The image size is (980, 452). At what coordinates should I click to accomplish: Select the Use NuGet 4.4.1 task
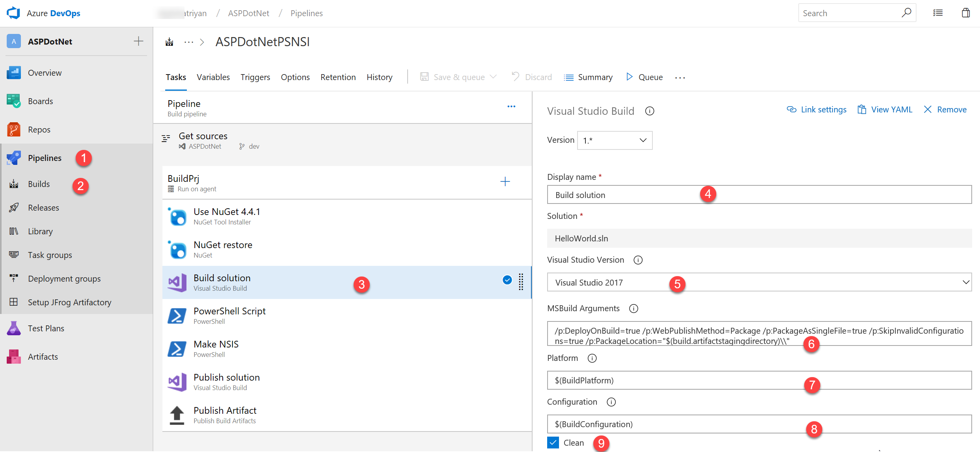pos(347,216)
